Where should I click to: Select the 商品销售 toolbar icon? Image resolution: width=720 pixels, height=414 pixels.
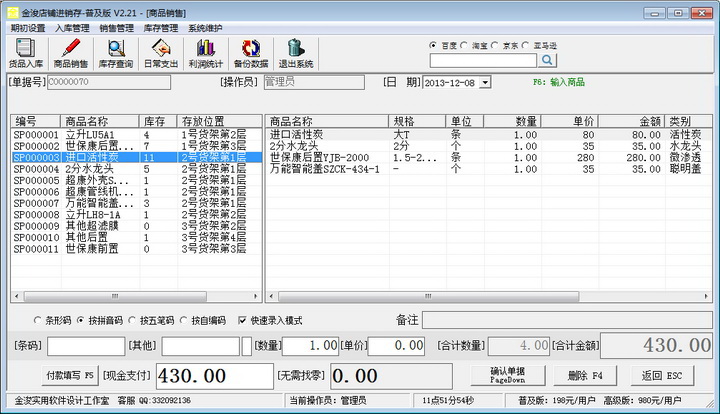71,54
